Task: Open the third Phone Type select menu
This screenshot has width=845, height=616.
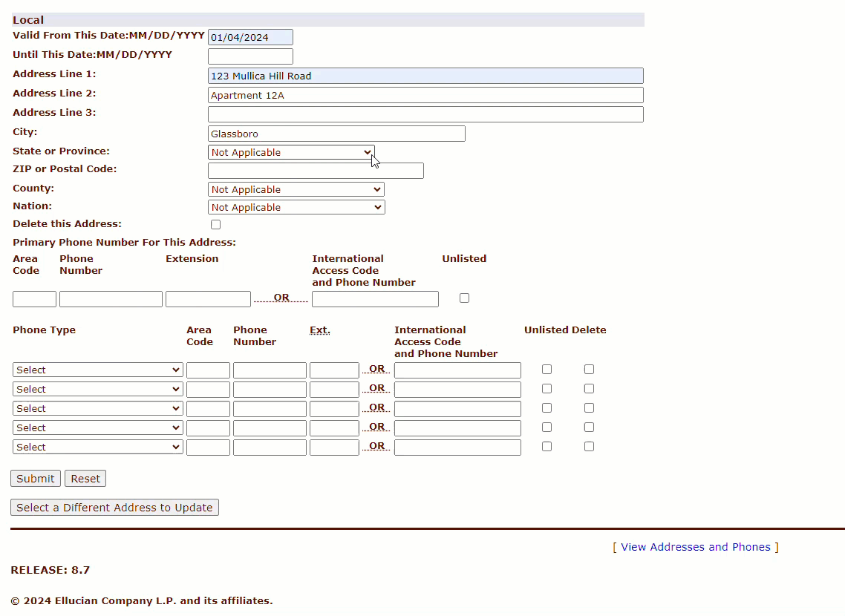Action: pos(97,409)
